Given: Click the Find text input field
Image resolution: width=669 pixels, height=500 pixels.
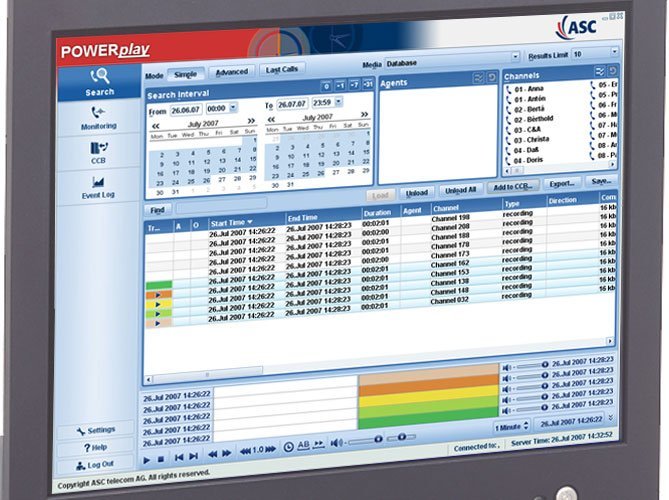Looking at the screenshot, I should (x=221, y=206).
